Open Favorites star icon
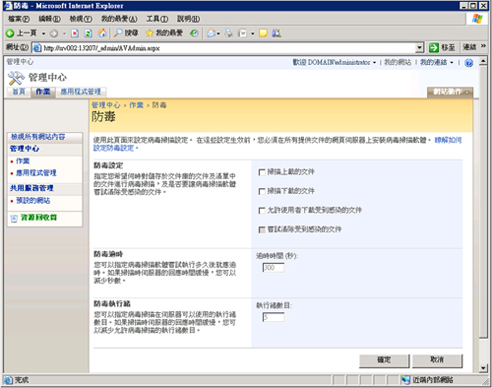The width and height of the screenshot is (492, 388). click(x=149, y=33)
